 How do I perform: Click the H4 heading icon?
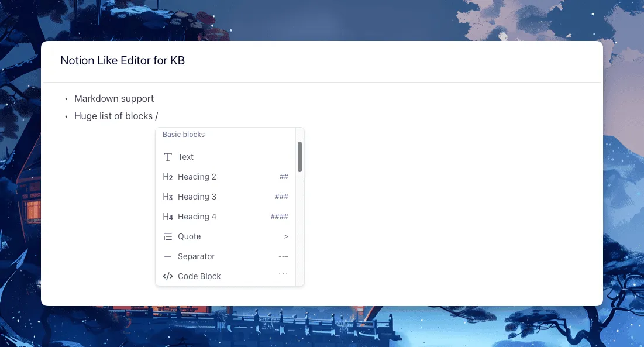coord(167,217)
